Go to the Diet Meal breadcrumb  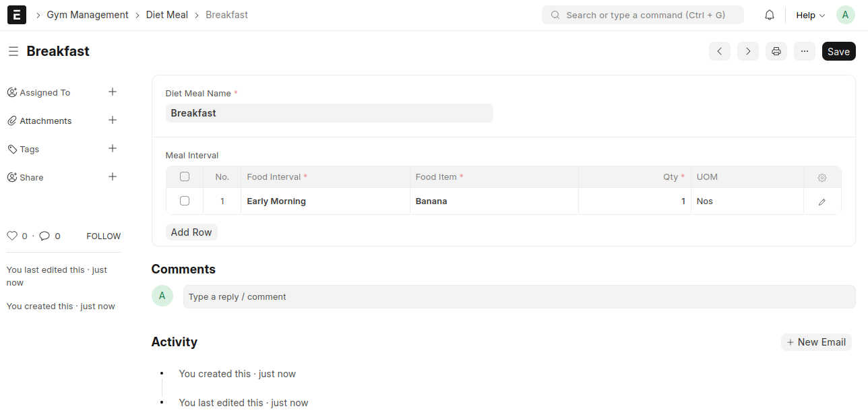(x=167, y=14)
